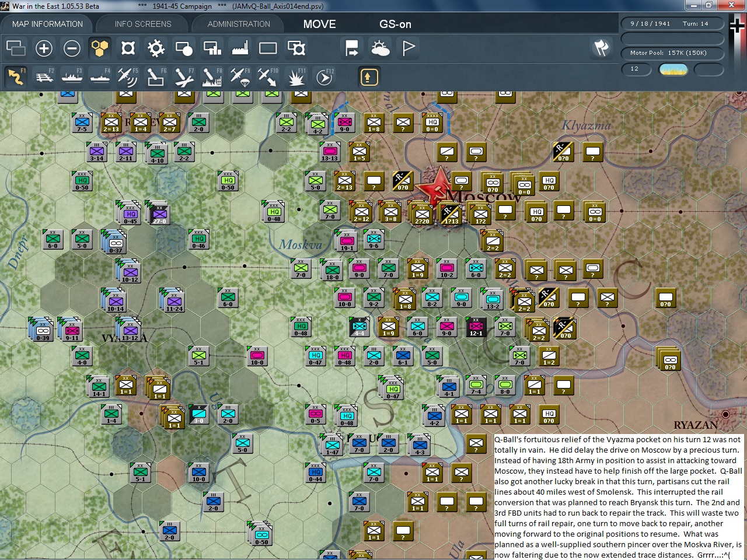The height and width of the screenshot is (560, 747).
Task: Select F9 plane with parachute mode
Action: [x=240, y=76]
